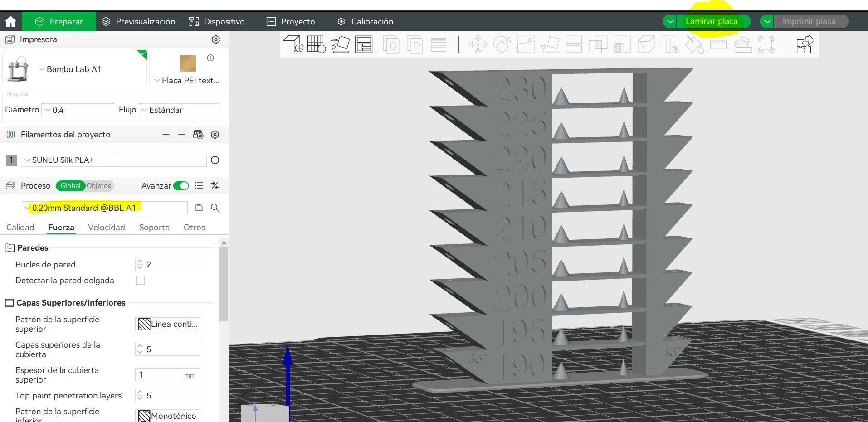Switch to the Previsualización tab
The image size is (868, 422).
pos(138,21)
